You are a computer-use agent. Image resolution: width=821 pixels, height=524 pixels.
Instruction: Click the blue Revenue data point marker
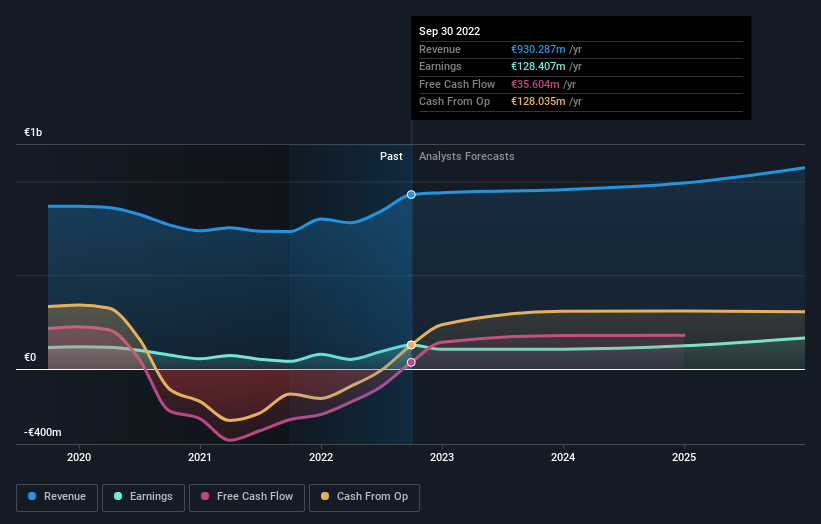tap(411, 195)
